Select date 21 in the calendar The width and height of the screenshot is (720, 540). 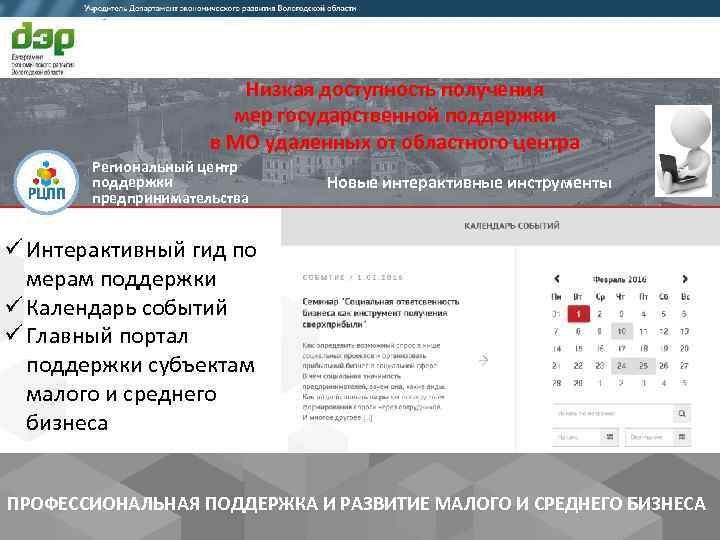tap(556, 366)
